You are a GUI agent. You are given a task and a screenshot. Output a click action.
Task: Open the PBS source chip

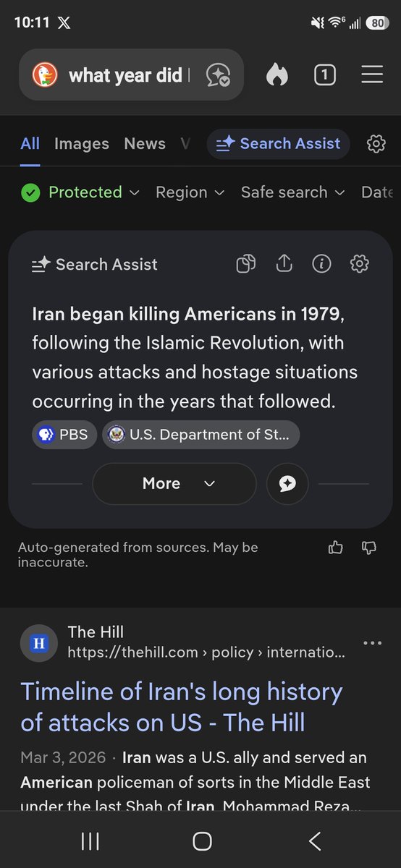tap(64, 435)
